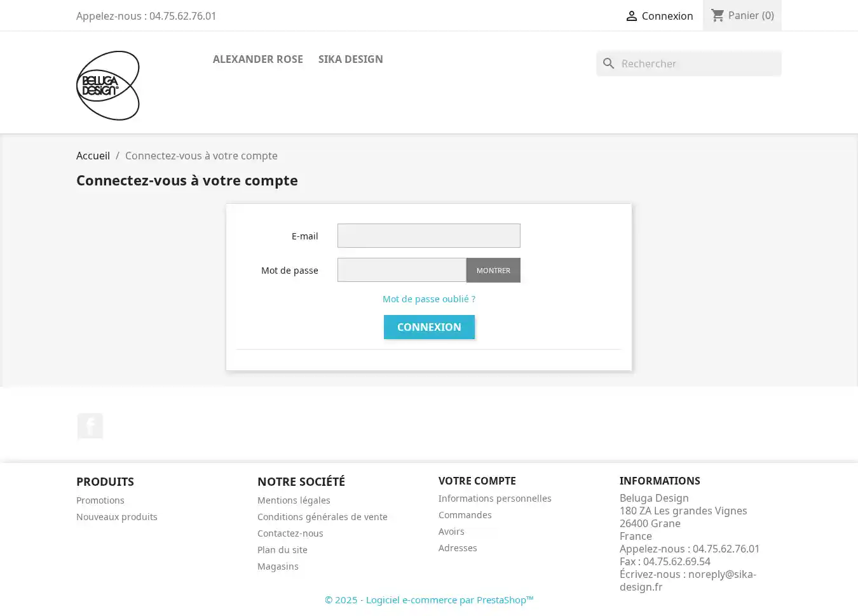858x616 pixels.
Task: View Mentions légales page
Action: tap(294, 500)
